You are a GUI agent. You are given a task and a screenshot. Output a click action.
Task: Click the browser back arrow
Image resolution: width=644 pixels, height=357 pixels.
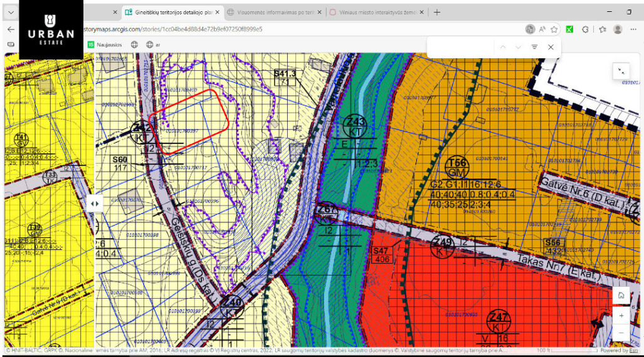tap(11, 29)
